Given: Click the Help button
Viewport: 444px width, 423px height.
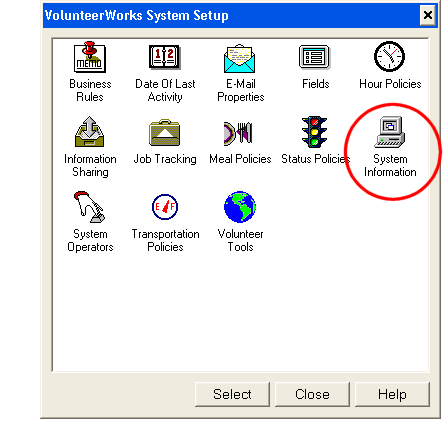Looking at the screenshot, I should [x=392, y=394].
